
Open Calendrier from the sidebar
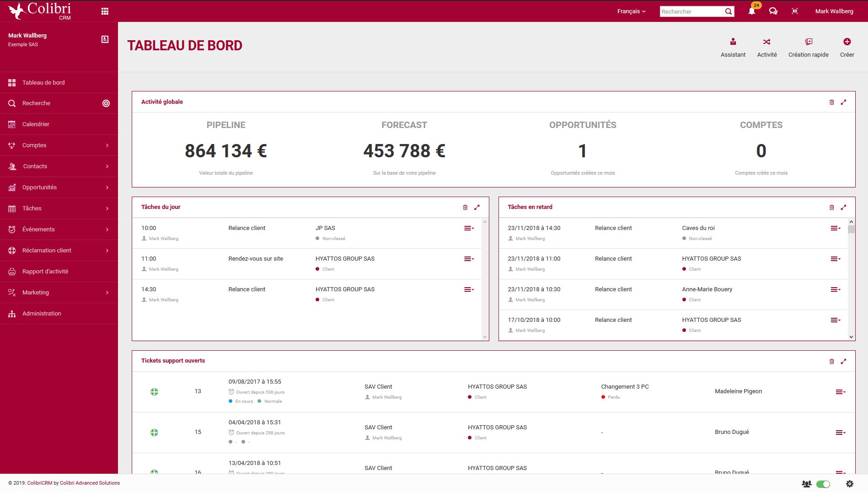click(59, 124)
